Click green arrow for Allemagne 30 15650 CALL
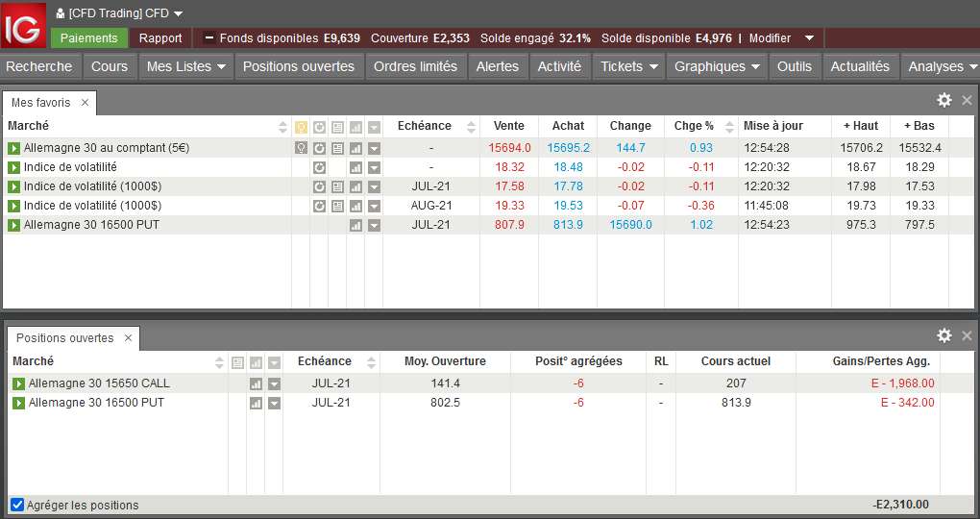980x519 pixels. click(x=19, y=383)
